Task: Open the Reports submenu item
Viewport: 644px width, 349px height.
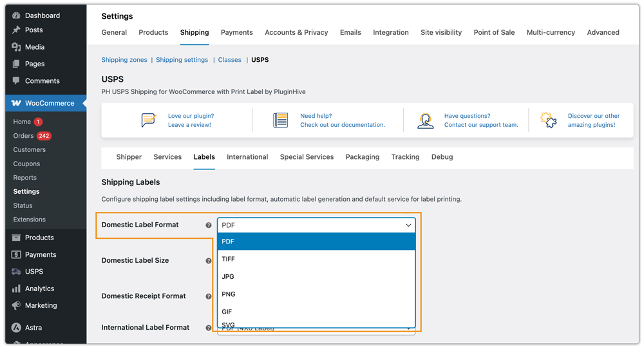Action: (24, 178)
